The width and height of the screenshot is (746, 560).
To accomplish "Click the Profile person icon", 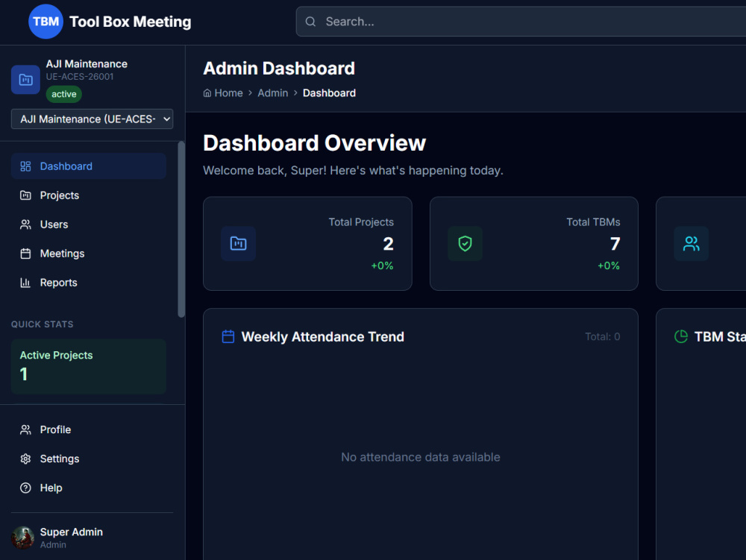I will click(25, 430).
